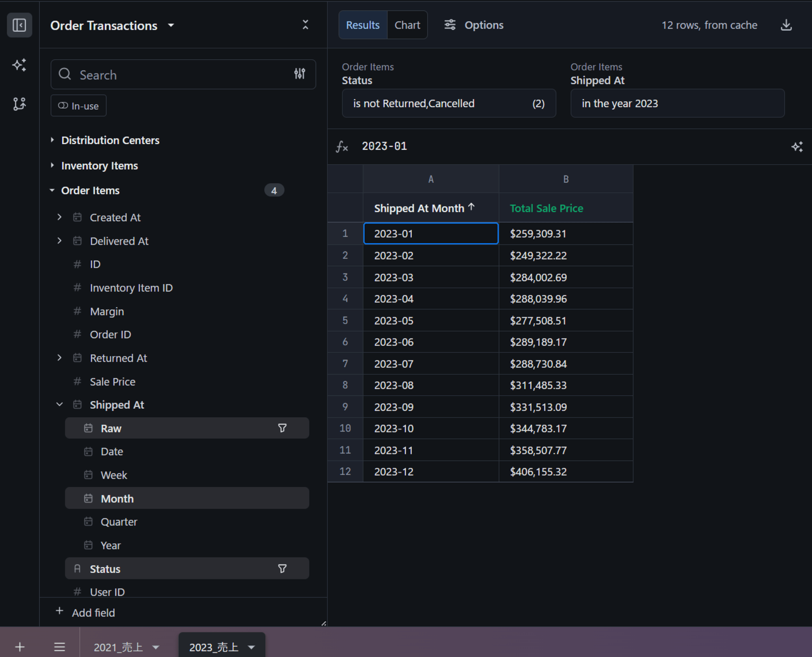The image size is (812, 657).
Task: Select the Order ID field
Action: click(110, 334)
